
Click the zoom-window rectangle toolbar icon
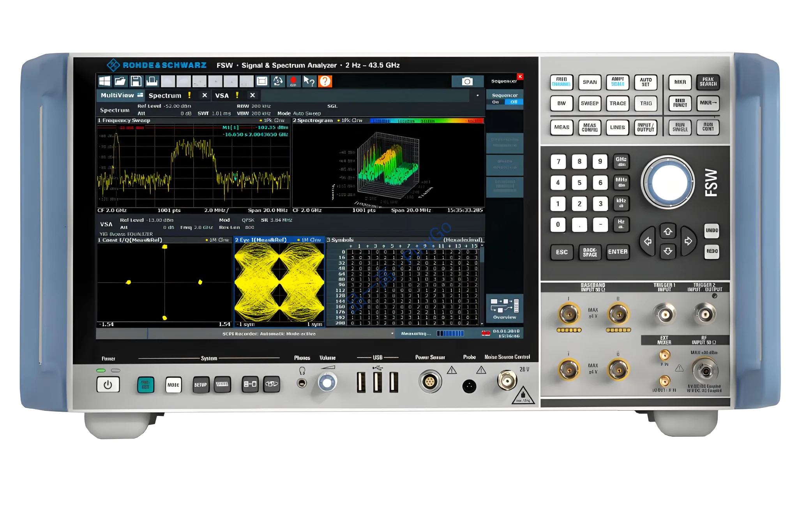pyautogui.click(x=262, y=81)
